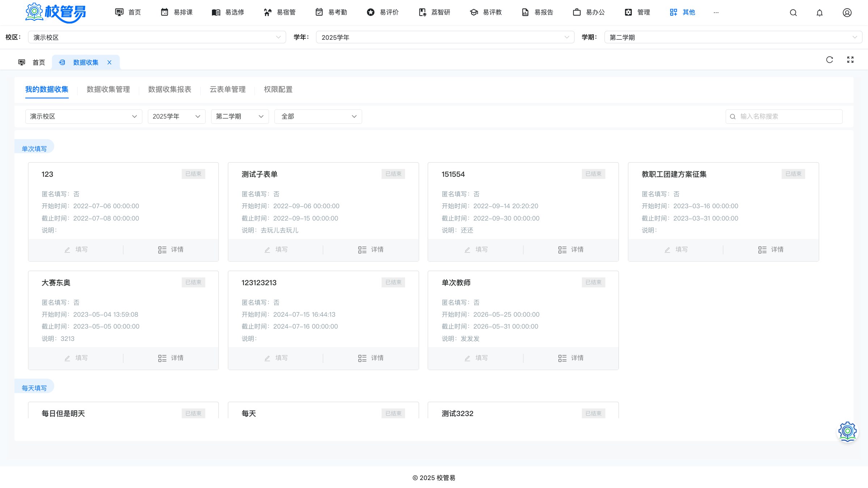Switch to 云表单管理 tab
The image size is (868, 488).
click(227, 89)
